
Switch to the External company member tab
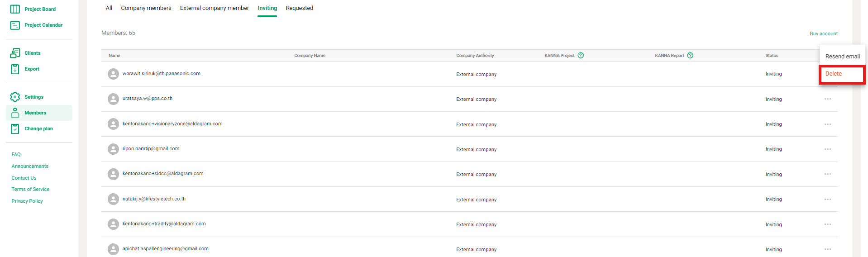pos(214,8)
